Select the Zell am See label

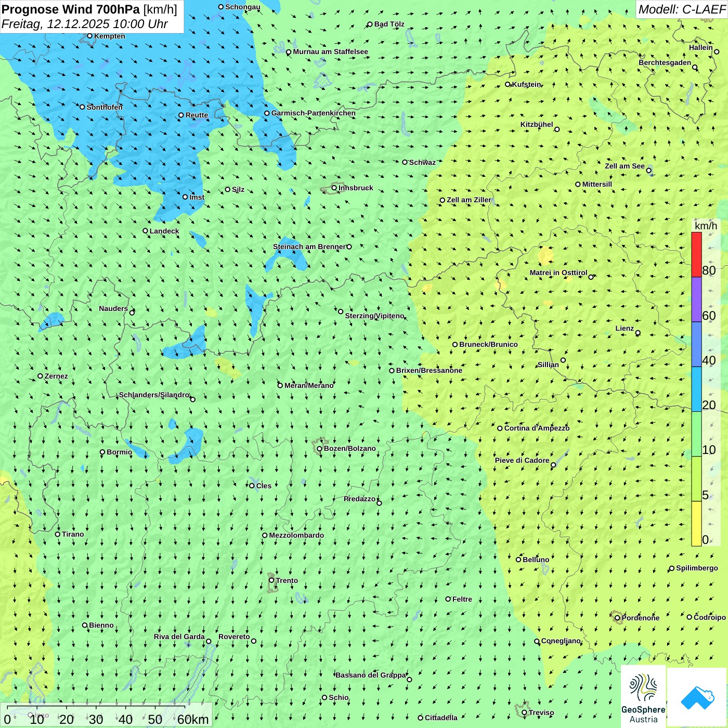pyautogui.click(x=625, y=166)
